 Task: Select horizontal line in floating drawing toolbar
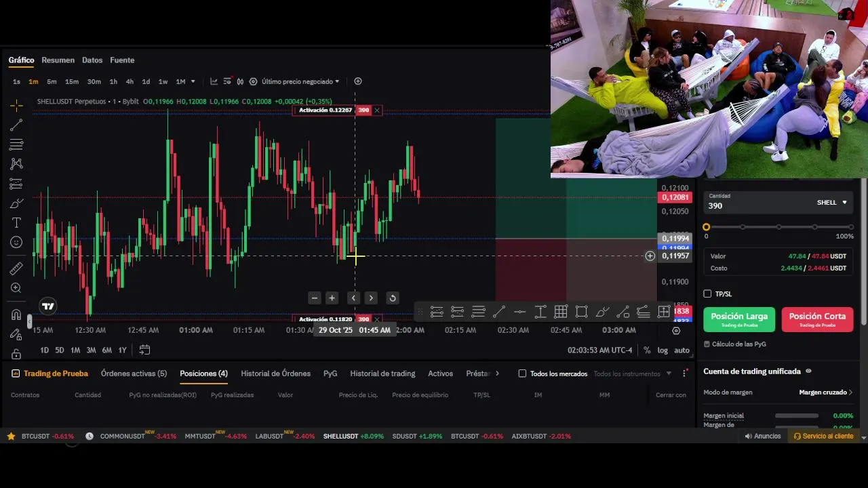[x=519, y=312]
